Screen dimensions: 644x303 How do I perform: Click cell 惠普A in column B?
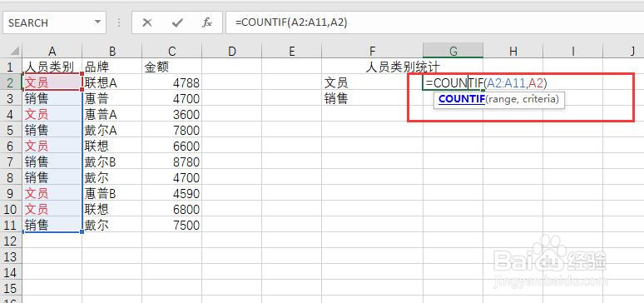[x=112, y=114]
